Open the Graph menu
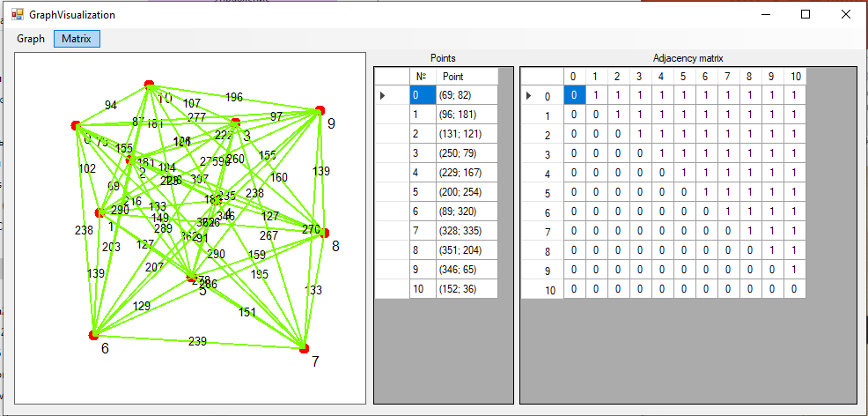This screenshot has width=868, height=416. pos(31,39)
